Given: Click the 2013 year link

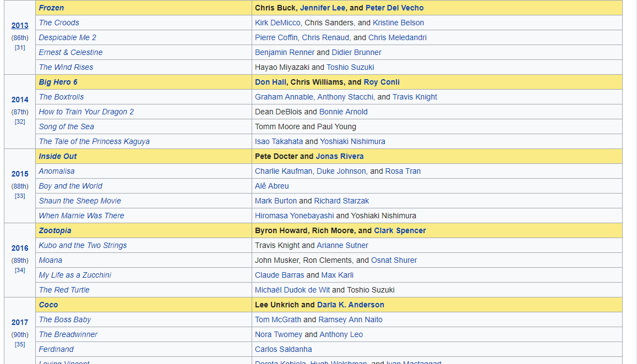Looking at the screenshot, I should (x=20, y=25).
